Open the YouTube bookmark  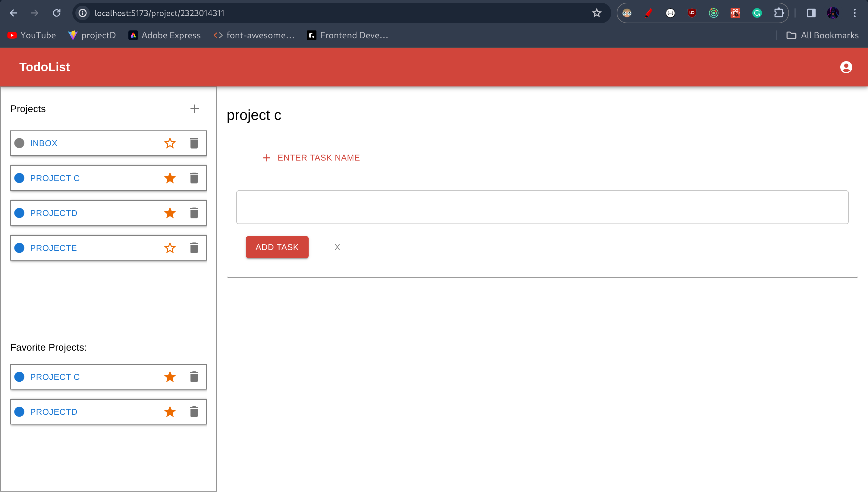click(x=31, y=35)
